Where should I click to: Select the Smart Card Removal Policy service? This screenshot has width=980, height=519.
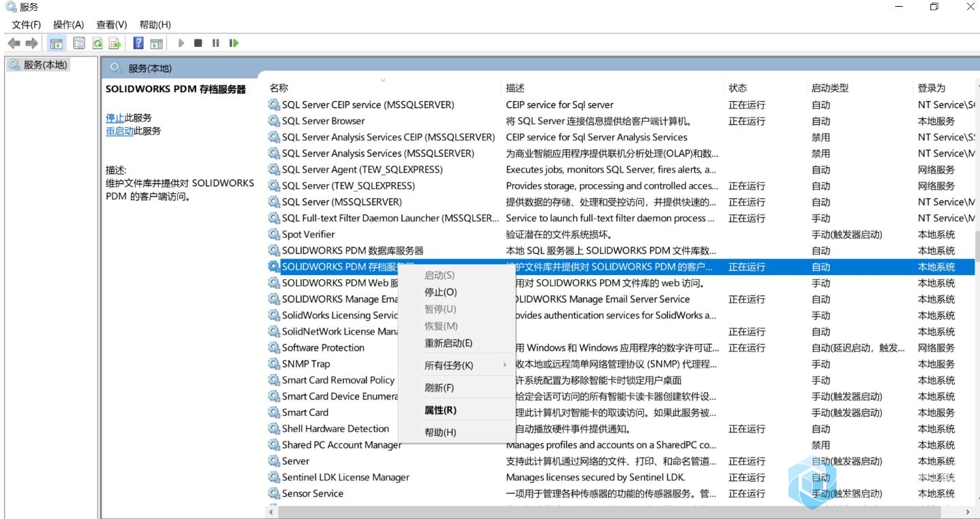pos(621,380)
